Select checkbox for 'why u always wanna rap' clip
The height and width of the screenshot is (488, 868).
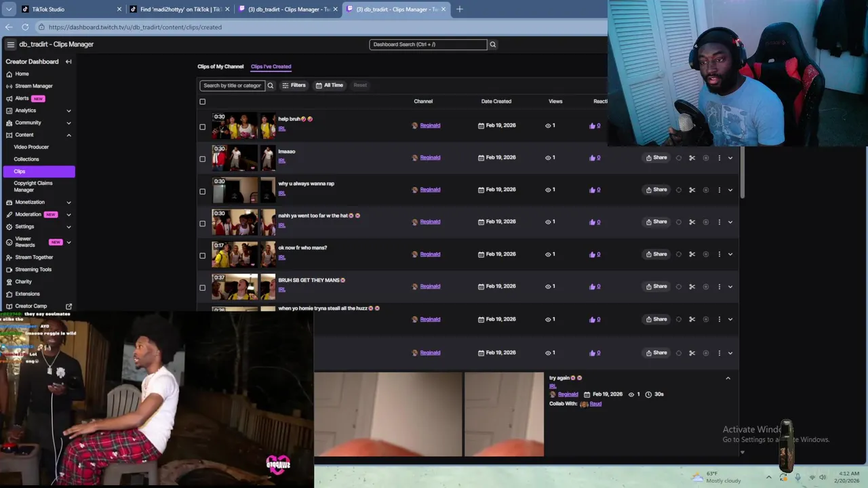point(202,191)
